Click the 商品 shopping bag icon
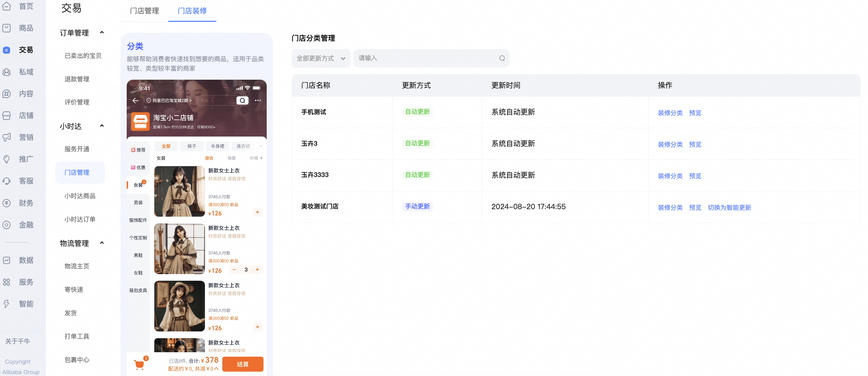Viewport: 868px width, 376px height. point(7,28)
